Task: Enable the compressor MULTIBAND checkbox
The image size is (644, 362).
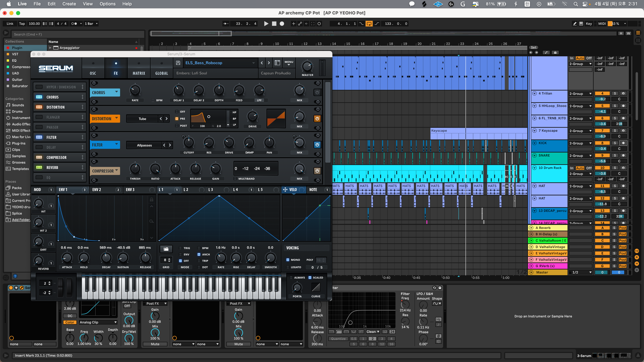Action: 235,179
